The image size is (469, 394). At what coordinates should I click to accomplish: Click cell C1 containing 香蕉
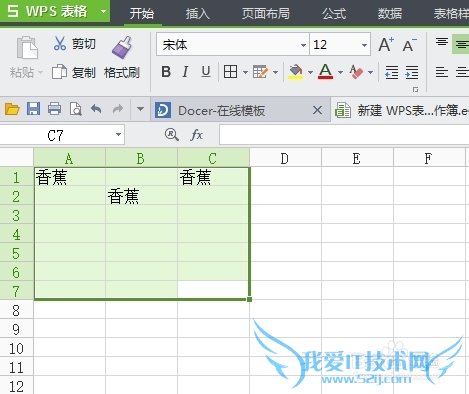pos(213,177)
